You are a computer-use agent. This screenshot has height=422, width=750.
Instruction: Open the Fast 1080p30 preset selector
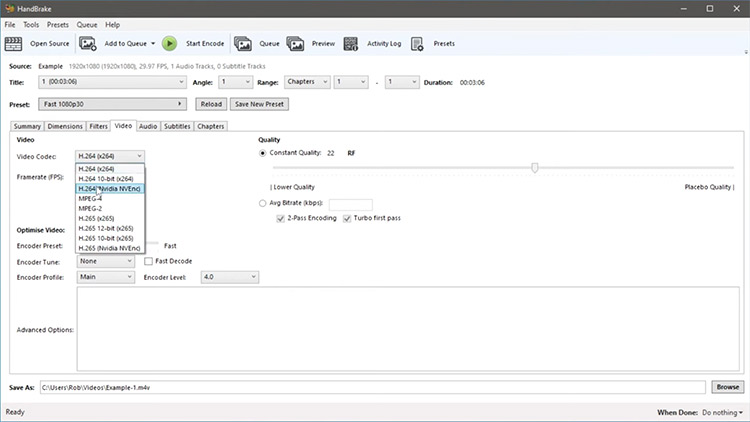coord(112,104)
